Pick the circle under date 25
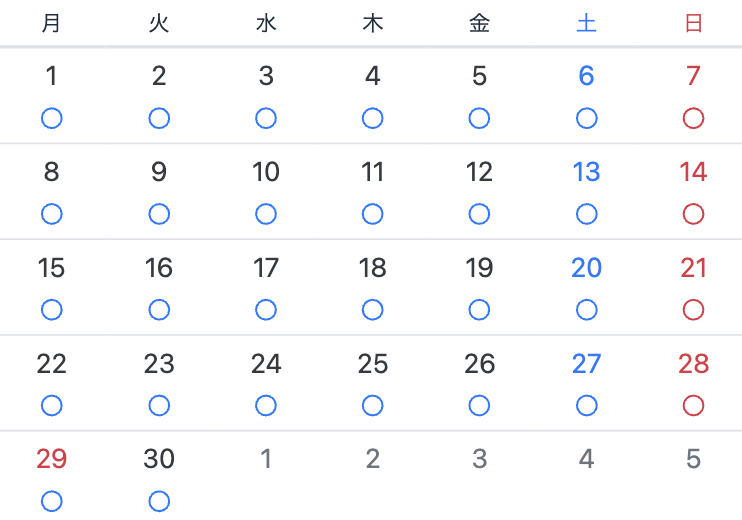The image size is (742, 520). 373,406
